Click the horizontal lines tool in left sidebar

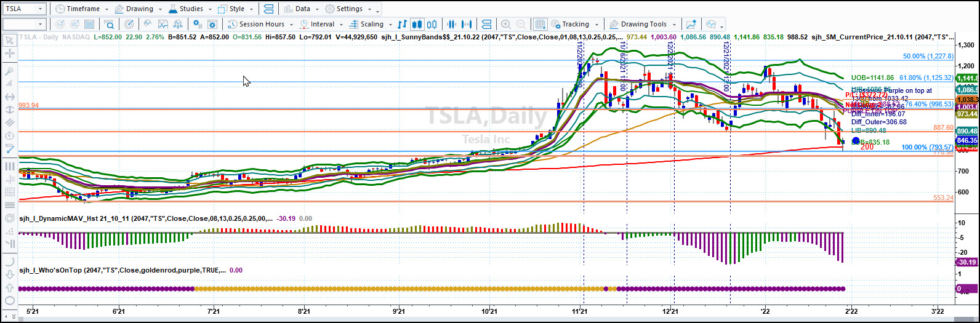(10, 205)
